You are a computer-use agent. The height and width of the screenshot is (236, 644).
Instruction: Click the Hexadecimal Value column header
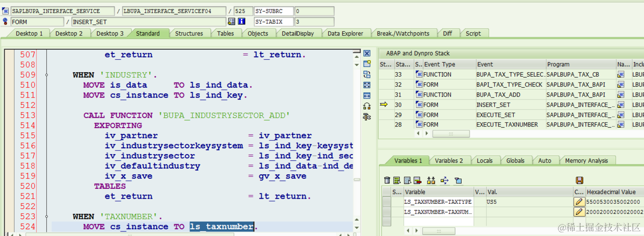click(614, 192)
